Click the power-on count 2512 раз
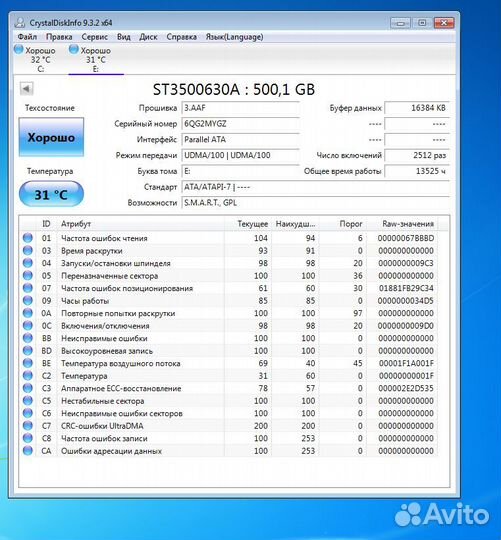Screen dimensions: 501x540 click(417, 155)
